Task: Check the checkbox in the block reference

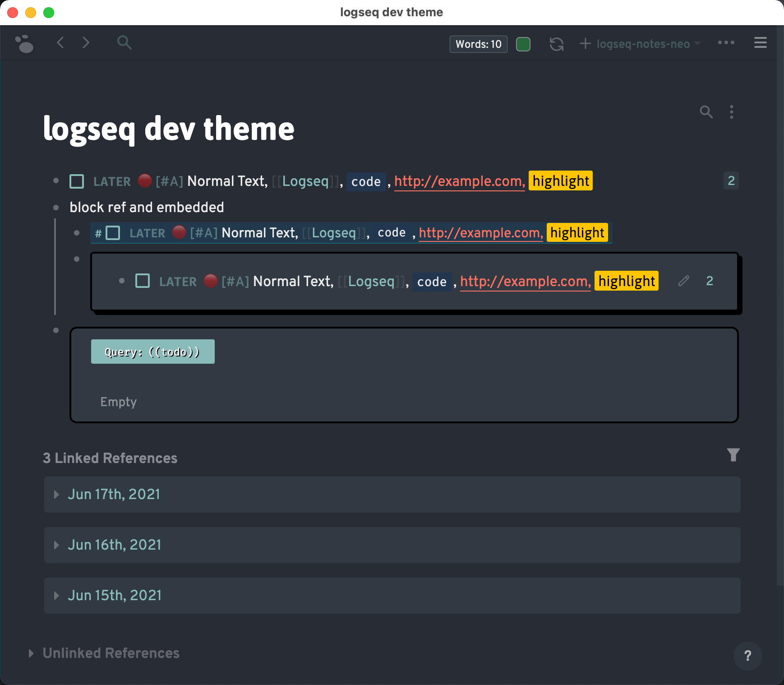Action: [x=113, y=233]
